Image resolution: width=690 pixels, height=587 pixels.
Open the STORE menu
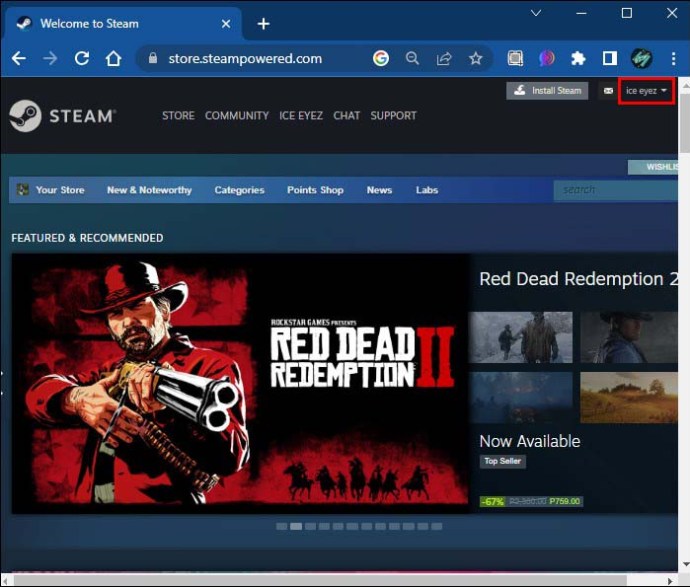point(178,116)
